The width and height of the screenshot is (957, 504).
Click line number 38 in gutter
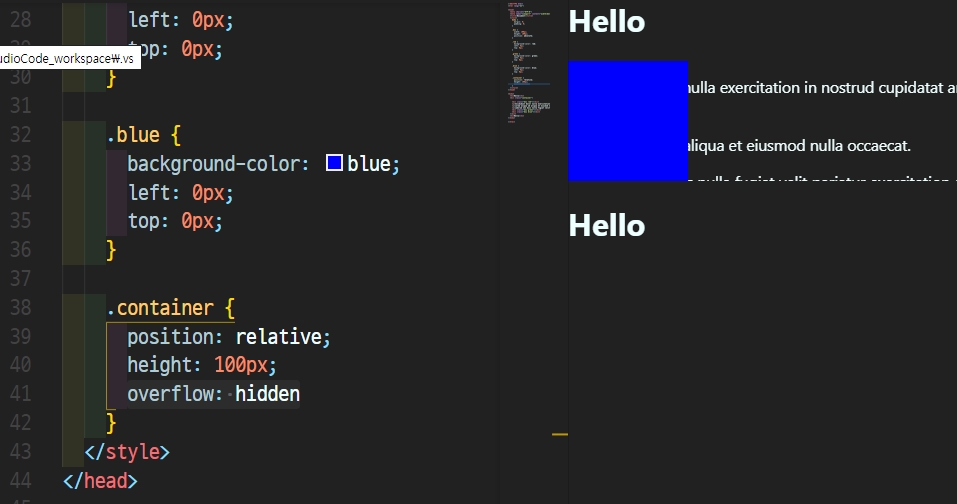(21, 308)
